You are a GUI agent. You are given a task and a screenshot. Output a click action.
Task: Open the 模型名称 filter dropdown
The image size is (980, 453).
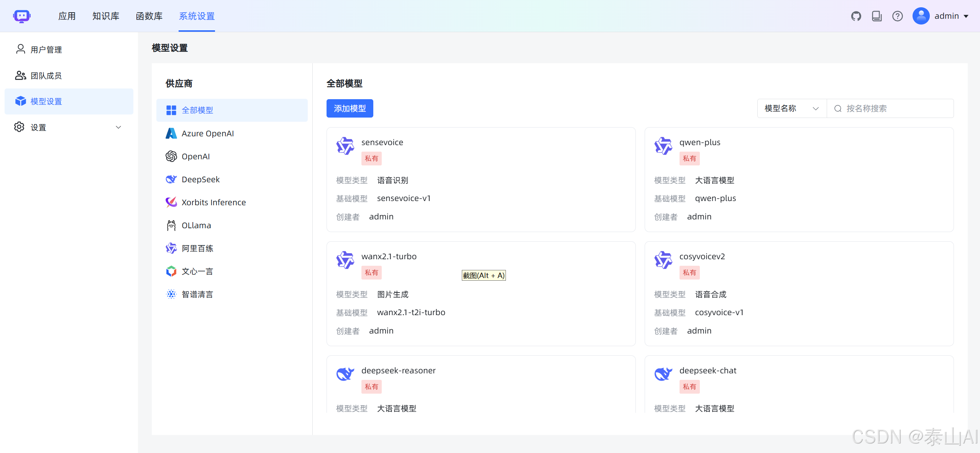pos(791,108)
